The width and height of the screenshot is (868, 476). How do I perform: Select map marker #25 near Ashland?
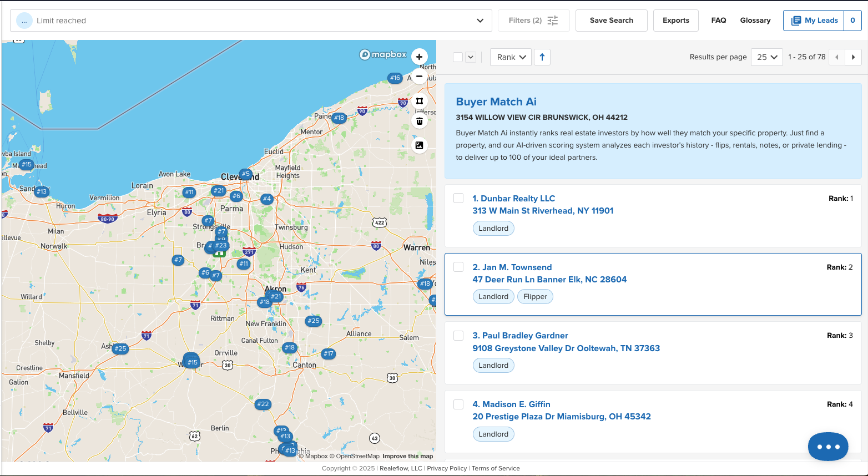click(x=120, y=349)
